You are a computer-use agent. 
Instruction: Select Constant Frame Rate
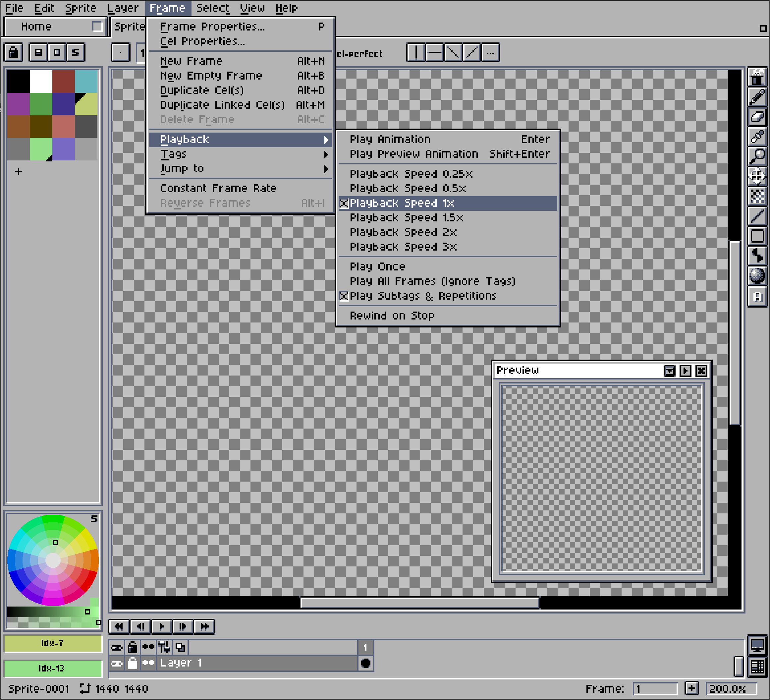[x=240, y=188]
